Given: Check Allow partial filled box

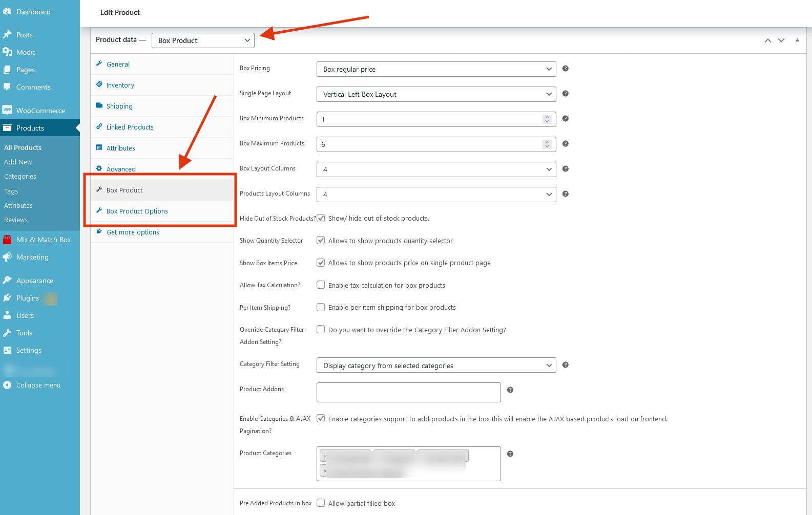Looking at the screenshot, I should pos(321,503).
